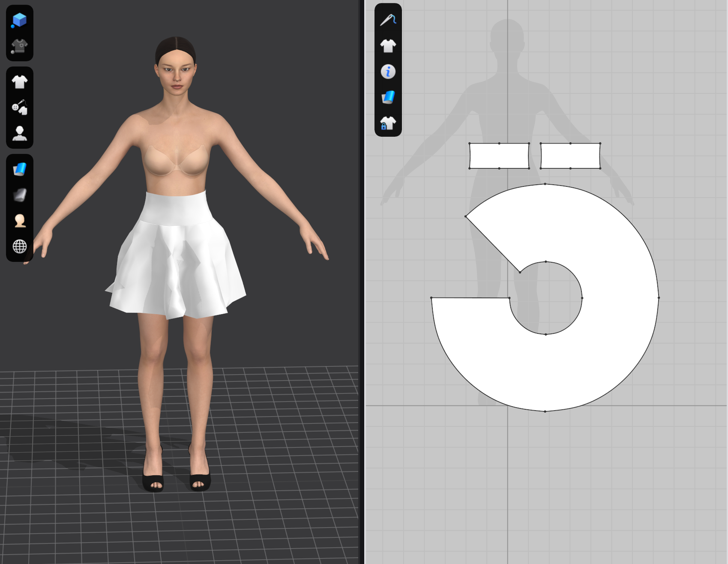The width and height of the screenshot is (728, 564).
Task: Select the right rectangular waistband pattern piece
Action: click(570, 156)
